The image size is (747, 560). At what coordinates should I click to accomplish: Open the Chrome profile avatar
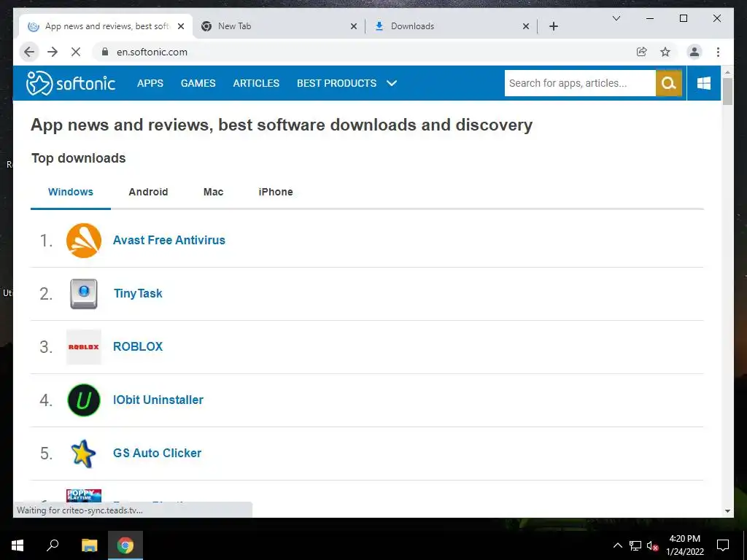694,52
